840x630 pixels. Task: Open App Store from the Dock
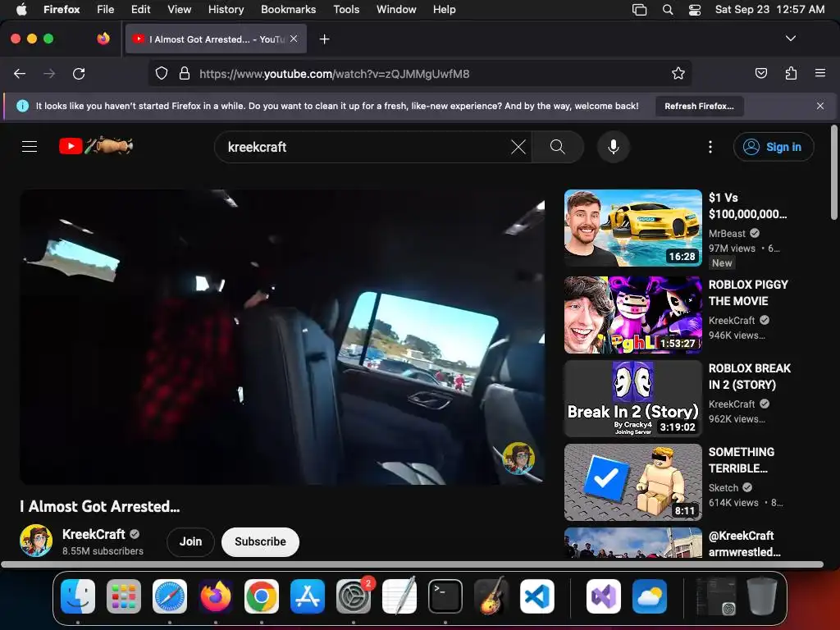(308, 596)
